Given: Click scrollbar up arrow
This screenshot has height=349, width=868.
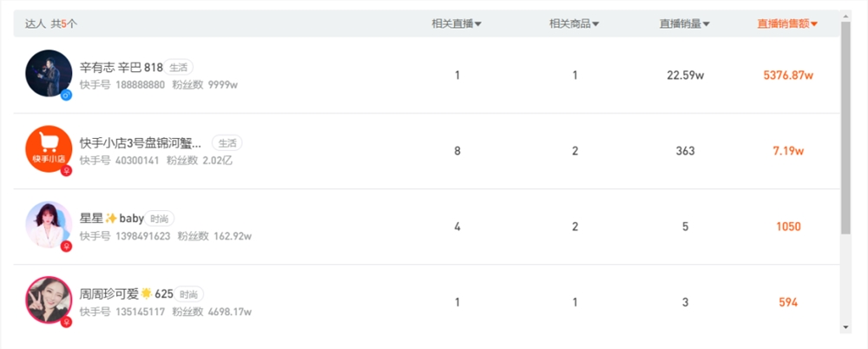Looking at the screenshot, I should (846, 15).
